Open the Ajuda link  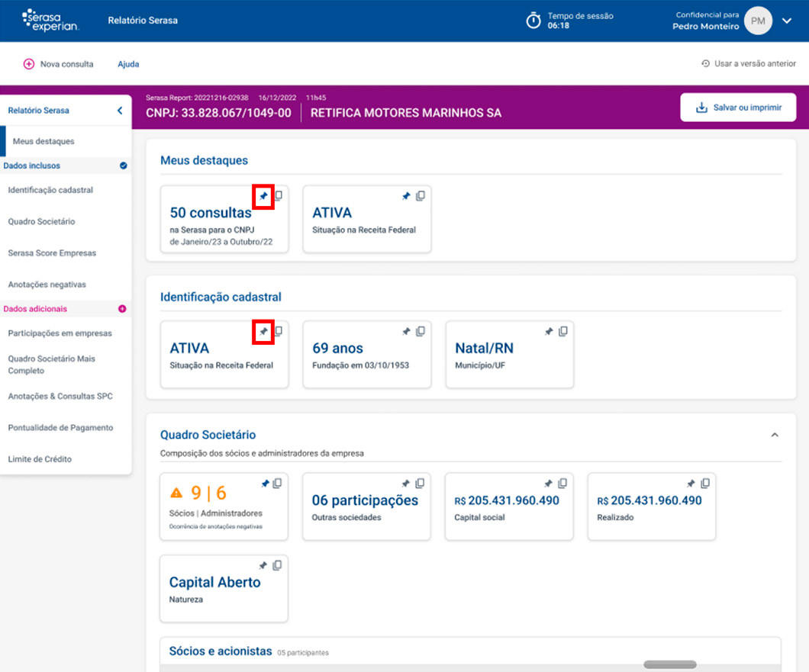click(128, 64)
